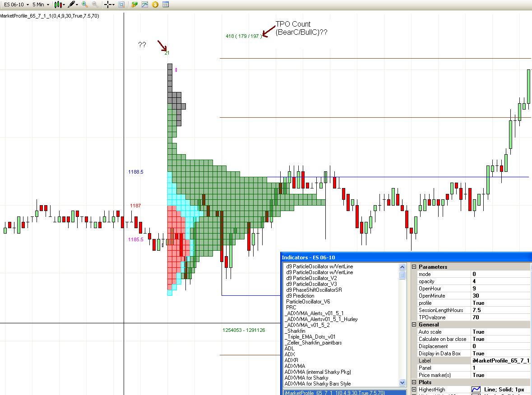Edit SessionLengthHours value 7.5

click(500, 310)
